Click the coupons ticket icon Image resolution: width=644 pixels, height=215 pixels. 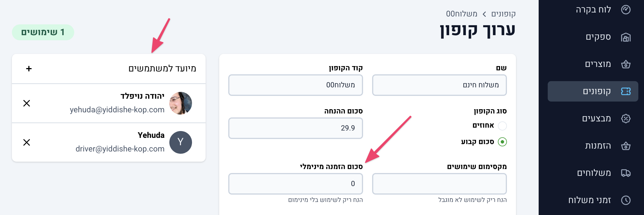point(626,91)
